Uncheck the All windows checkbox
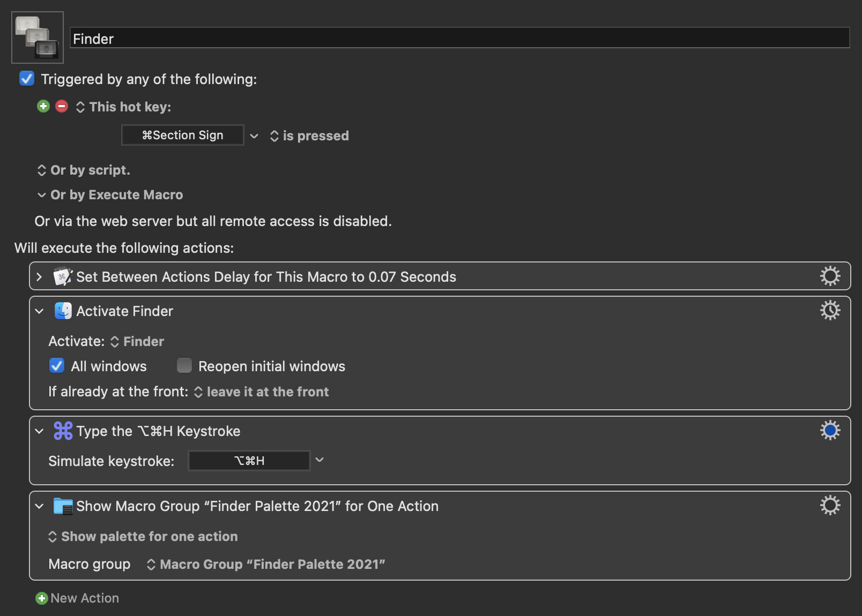This screenshot has height=616, width=862. coord(57,366)
